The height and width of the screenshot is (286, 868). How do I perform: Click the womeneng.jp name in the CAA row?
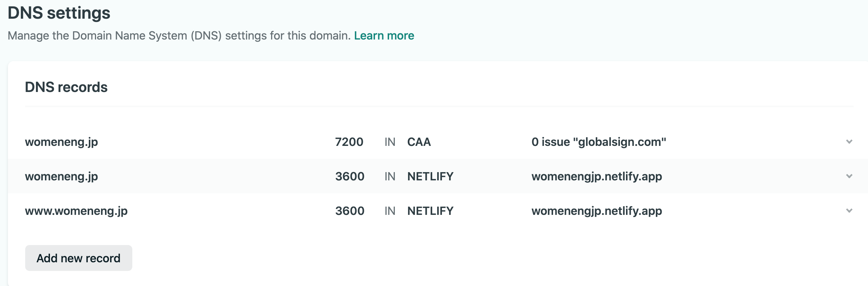(x=61, y=142)
